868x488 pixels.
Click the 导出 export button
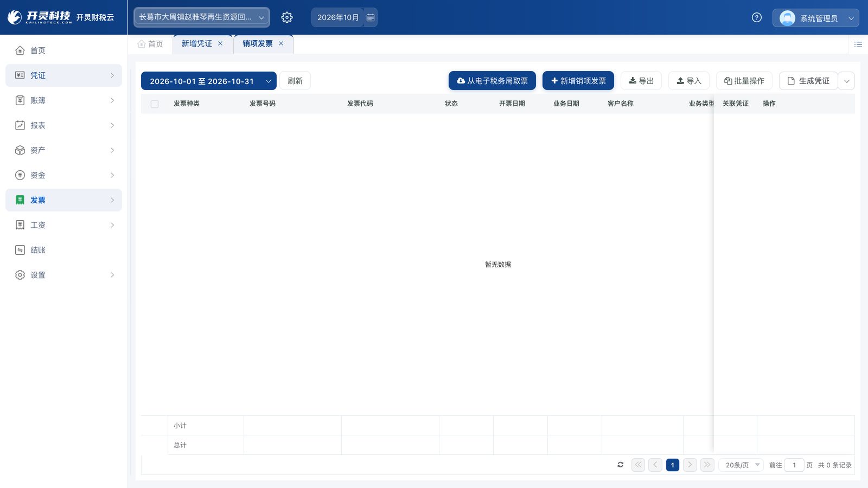[x=641, y=81]
